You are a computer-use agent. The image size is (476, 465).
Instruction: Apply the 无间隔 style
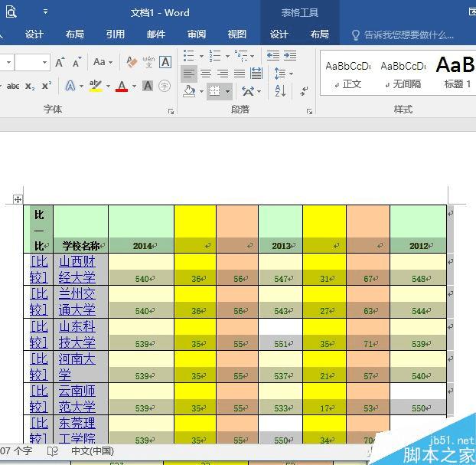click(x=403, y=74)
